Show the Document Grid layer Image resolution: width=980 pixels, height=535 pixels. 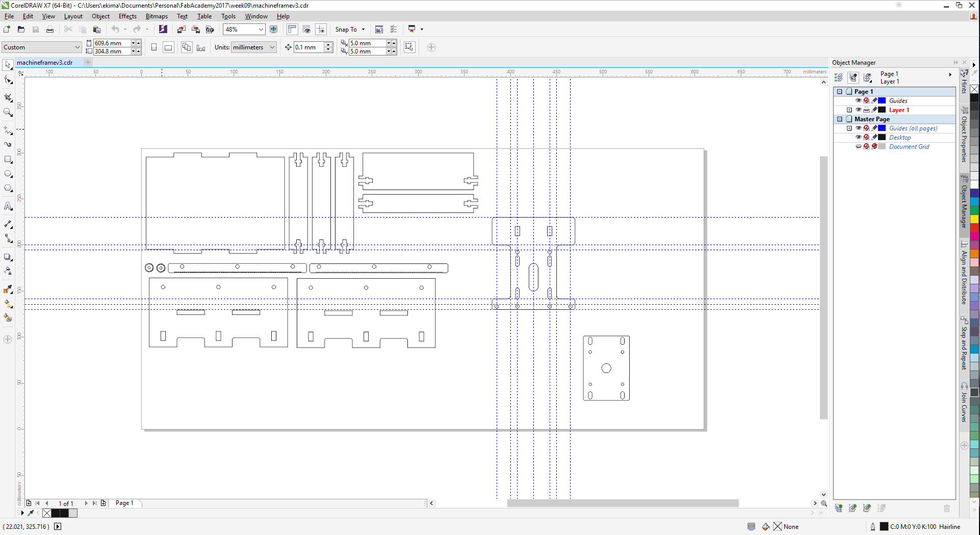pyautogui.click(x=858, y=146)
